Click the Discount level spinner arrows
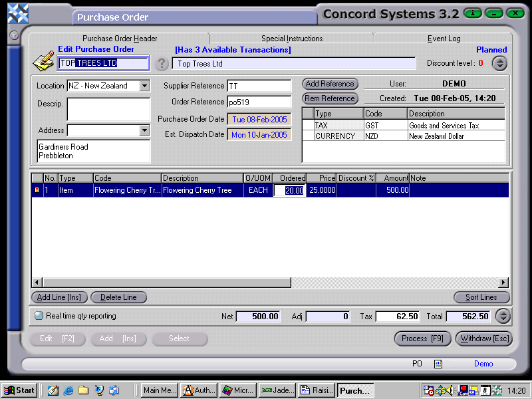 (x=499, y=64)
